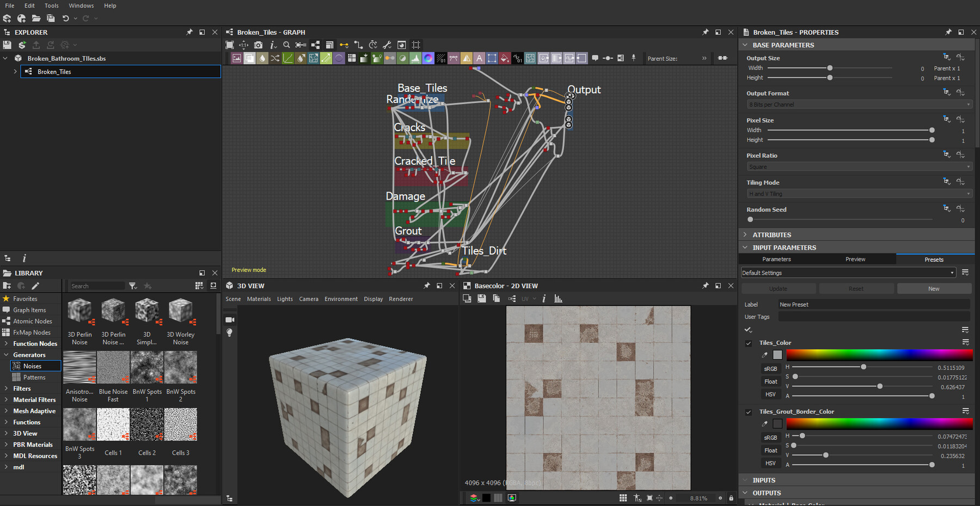Click the New preset button
This screenshot has height=506, width=980.
(x=934, y=288)
